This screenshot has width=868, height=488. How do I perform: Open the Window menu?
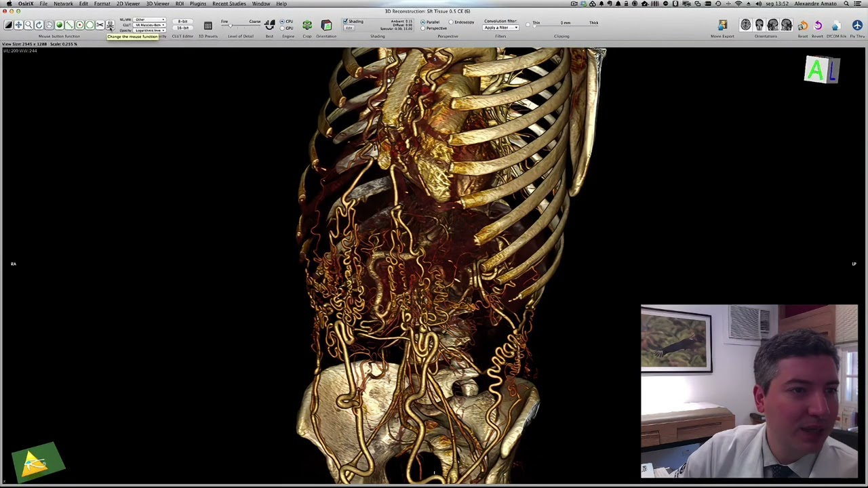(x=261, y=3)
